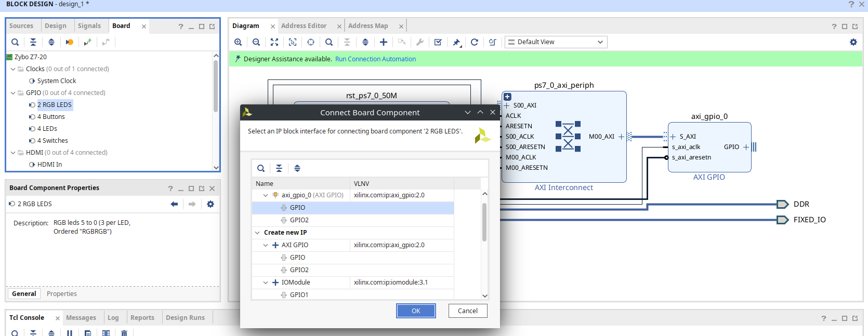Collapse the HDMI tree node
The image size is (868, 336).
click(x=13, y=153)
